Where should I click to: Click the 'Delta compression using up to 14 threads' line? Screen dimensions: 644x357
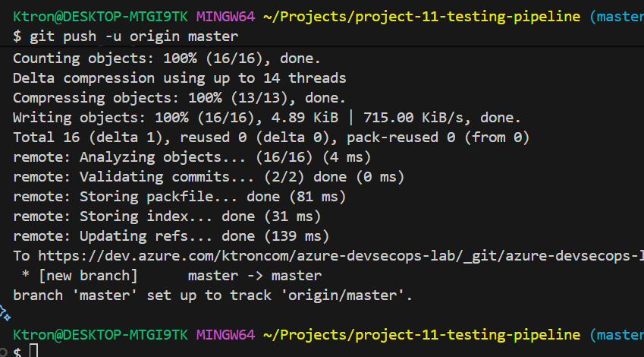(x=179, y=77)
